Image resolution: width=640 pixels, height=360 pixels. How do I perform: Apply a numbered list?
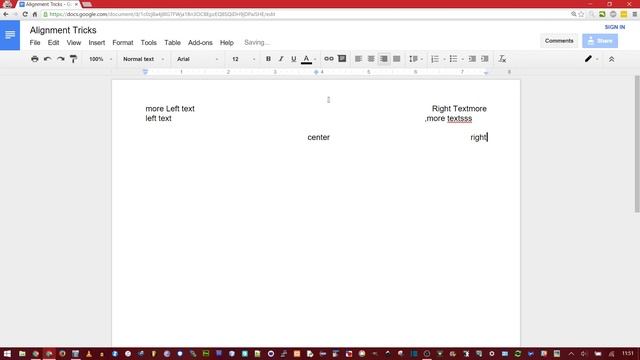tap(435, 59)
